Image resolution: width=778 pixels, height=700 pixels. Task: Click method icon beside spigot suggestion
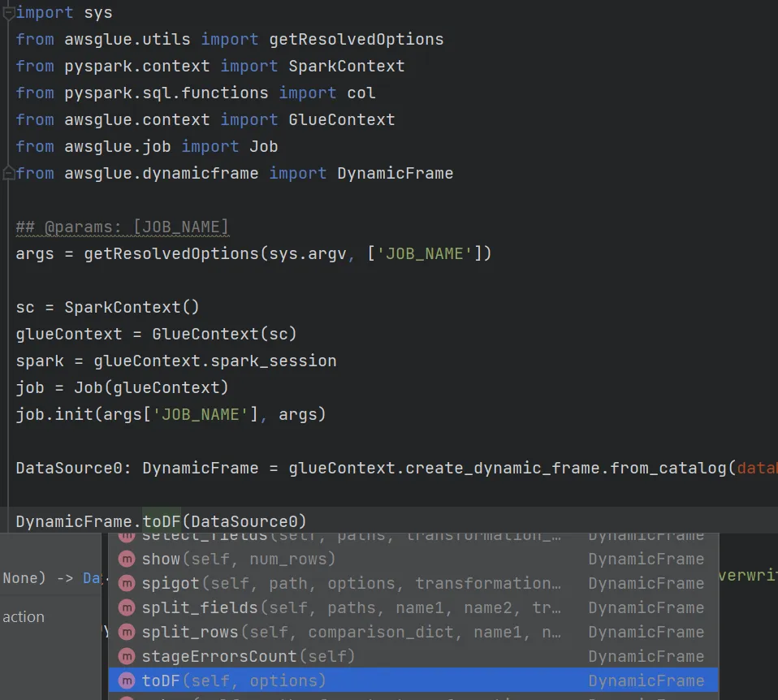pyautogui.click(x=127, y=583)
